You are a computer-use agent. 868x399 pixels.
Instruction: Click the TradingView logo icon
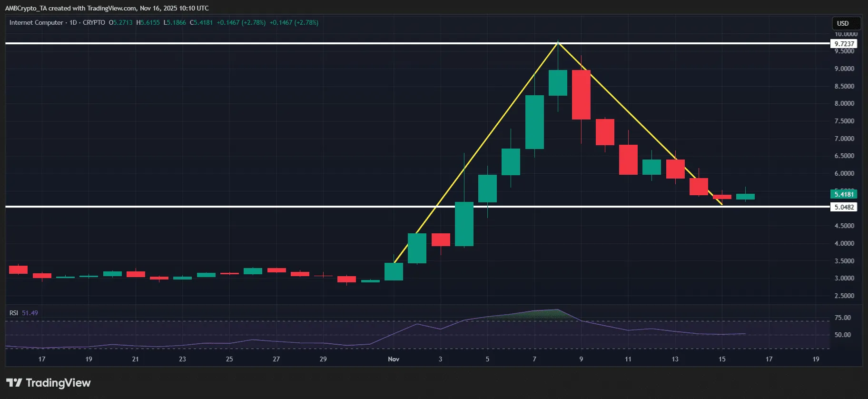(14, 383)
